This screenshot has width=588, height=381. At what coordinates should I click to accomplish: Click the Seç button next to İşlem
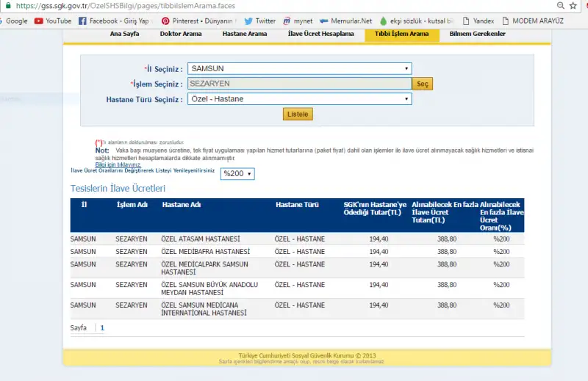click(423, 84)
